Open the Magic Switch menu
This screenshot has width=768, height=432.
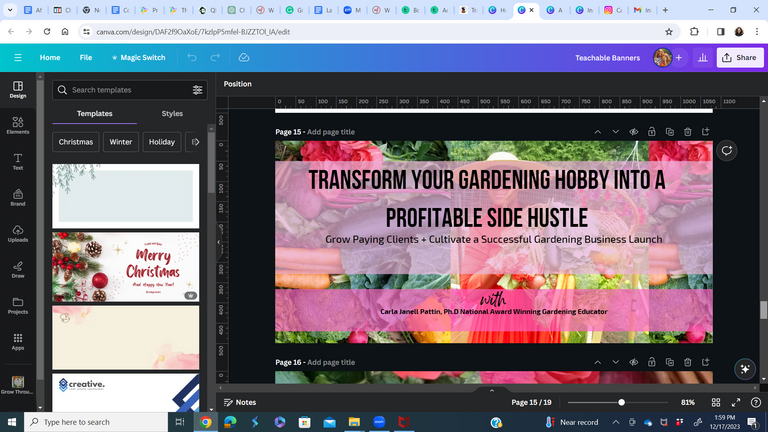(138, 58)
